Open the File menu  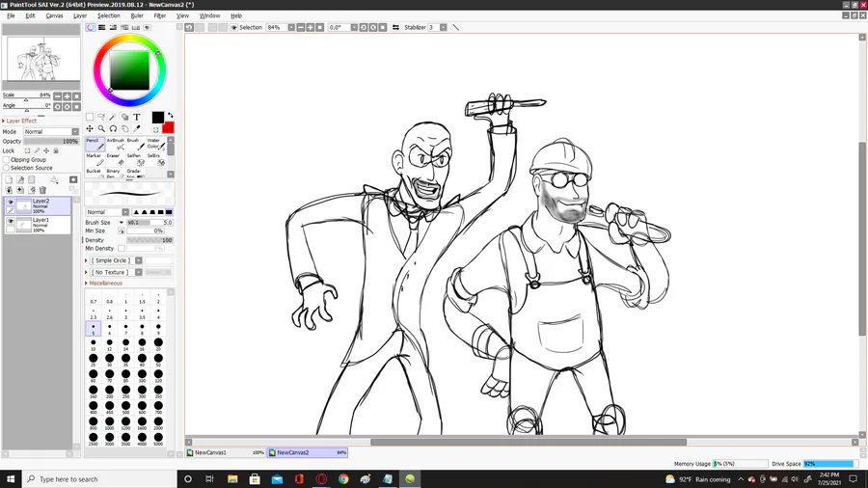point(11,15)
